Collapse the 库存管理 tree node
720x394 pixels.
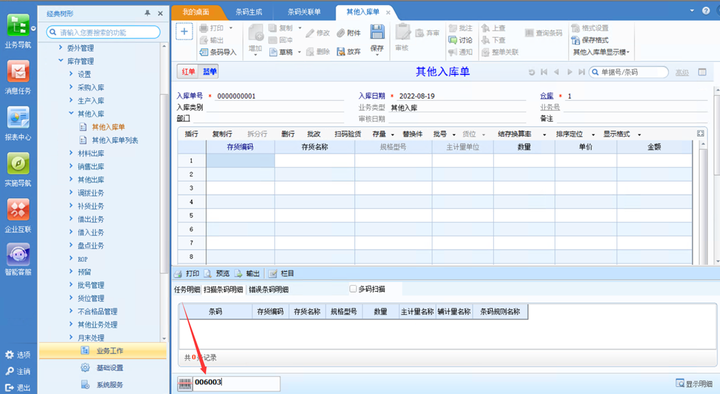click(x=61, y=61)
